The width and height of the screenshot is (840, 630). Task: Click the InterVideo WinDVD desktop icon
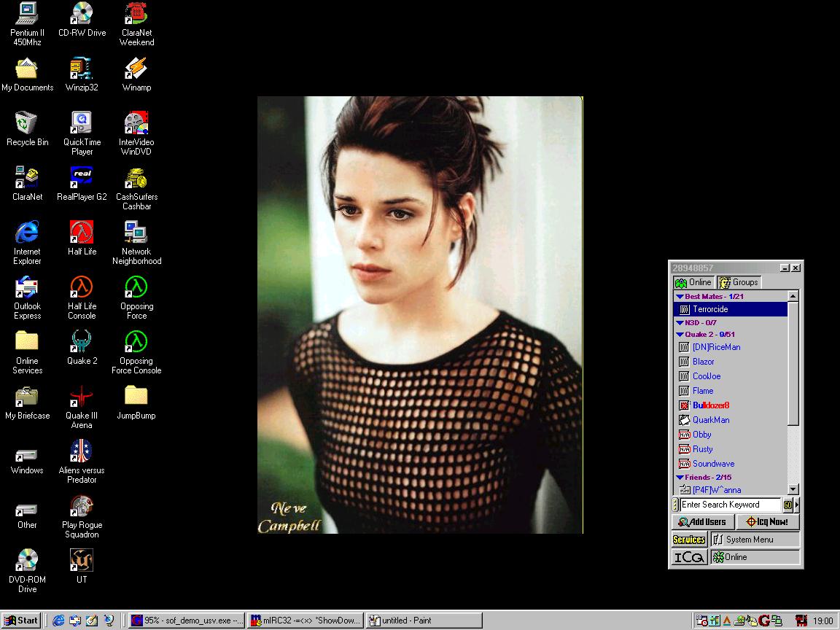point(136,123)
